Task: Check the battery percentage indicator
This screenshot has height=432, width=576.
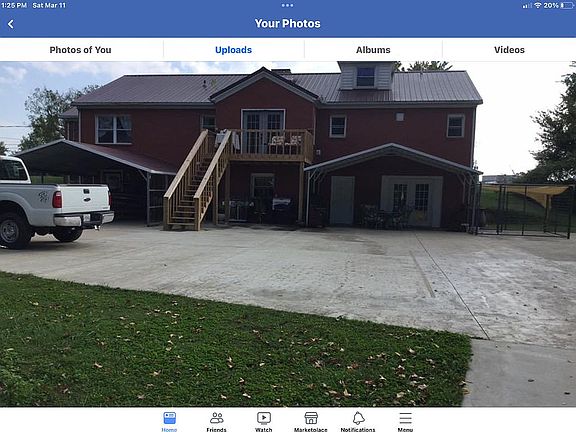Action: (551, 5)
